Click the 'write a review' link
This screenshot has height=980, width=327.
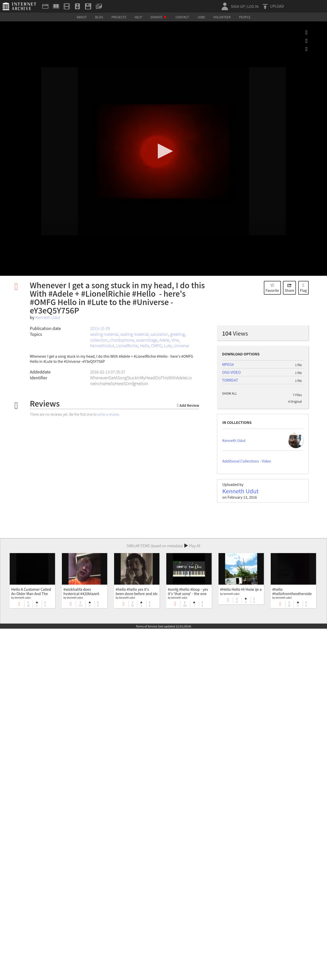point(108,414)
